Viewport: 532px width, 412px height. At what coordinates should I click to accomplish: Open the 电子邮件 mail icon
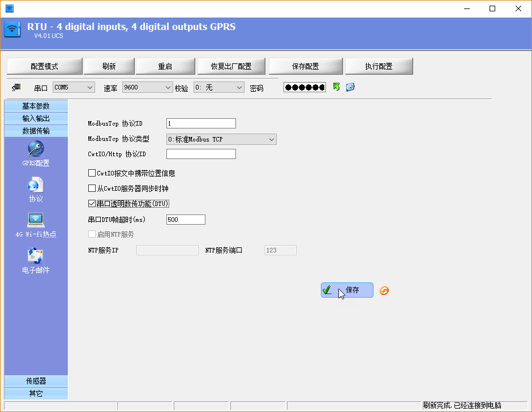[x=36, y=256]
